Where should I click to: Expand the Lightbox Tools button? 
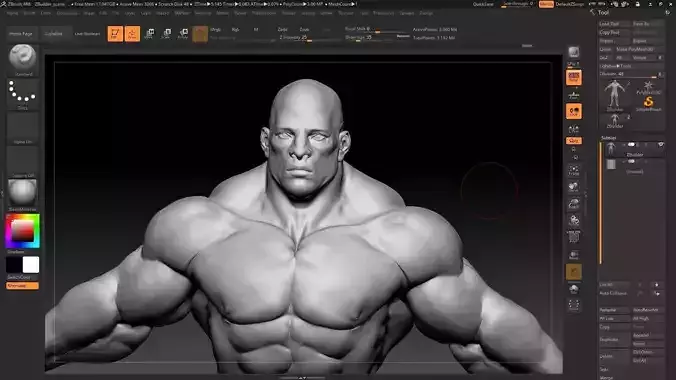click(x=632, y=66)
